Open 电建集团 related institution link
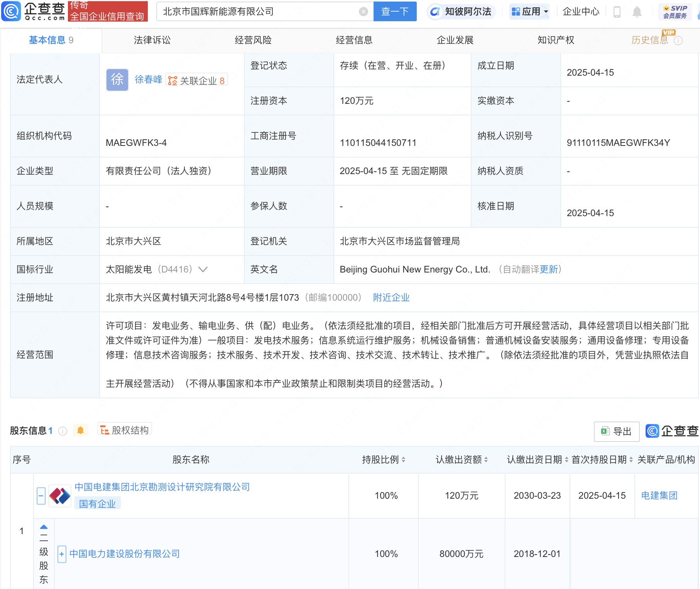700x589 pixels. click(x=659, y=496)
